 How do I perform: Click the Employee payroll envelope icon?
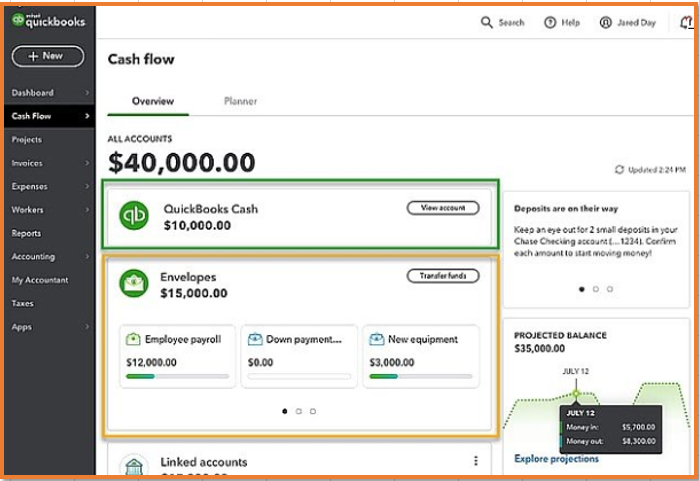click(x=133, y=339)
